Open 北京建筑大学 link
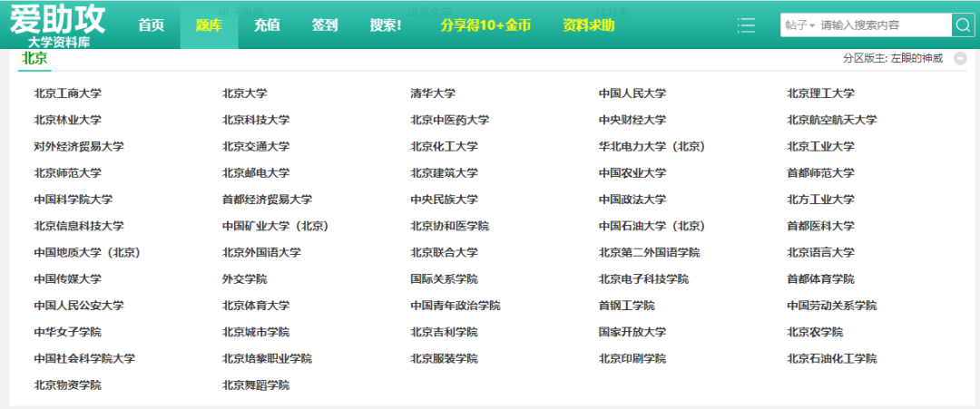980x409 pixels. pyautogui.click(x=444, y=173)
